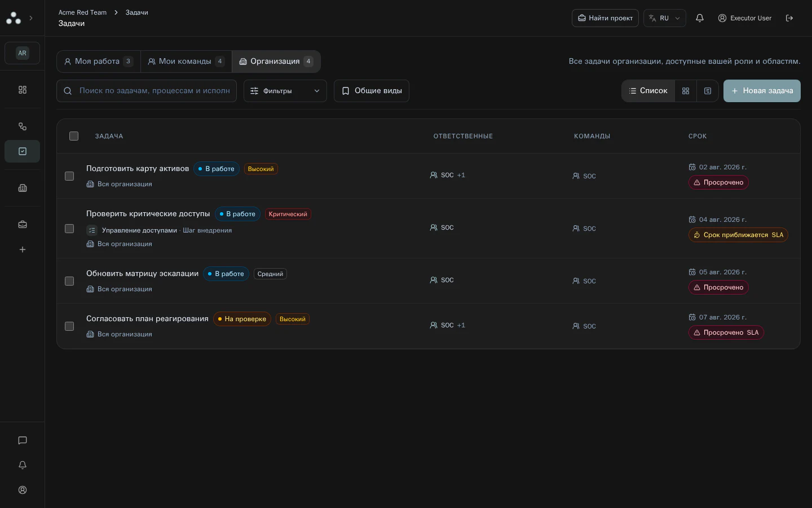Viewport: 812px width, 508px height.
Task: Select the Список list view
Action: (648, 91)
